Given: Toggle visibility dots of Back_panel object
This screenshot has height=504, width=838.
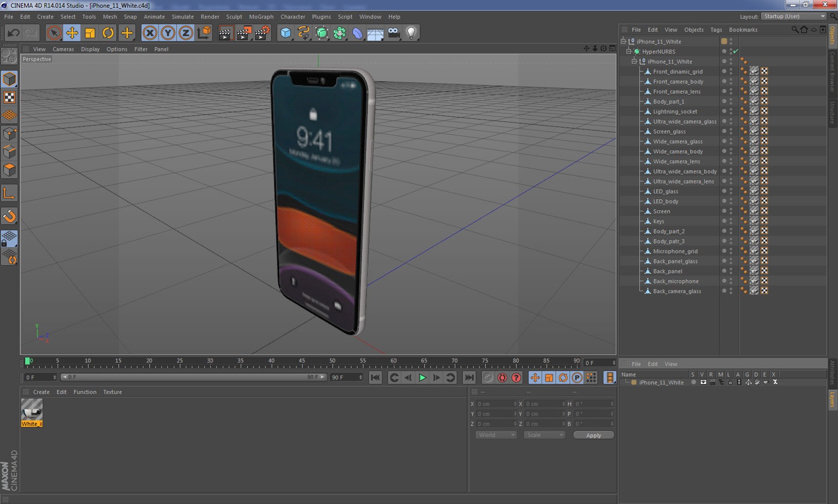Looking at the screenshot, I should pos(731,271).
